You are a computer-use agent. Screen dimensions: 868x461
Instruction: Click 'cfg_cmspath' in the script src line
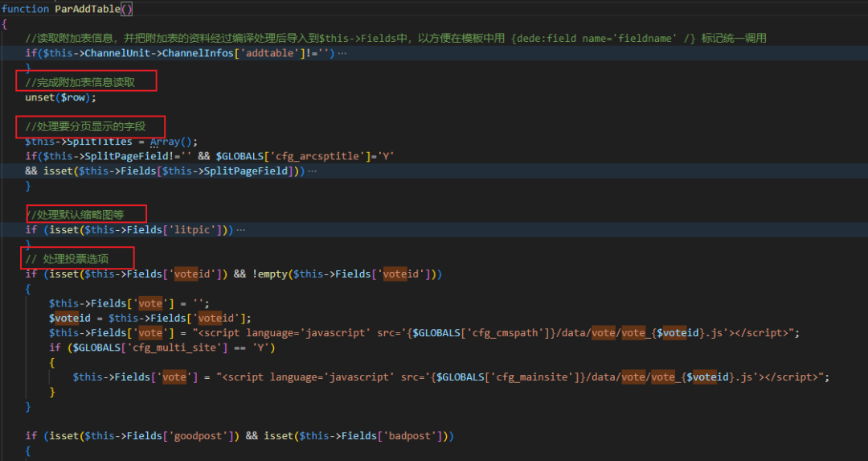click(505, 333)
